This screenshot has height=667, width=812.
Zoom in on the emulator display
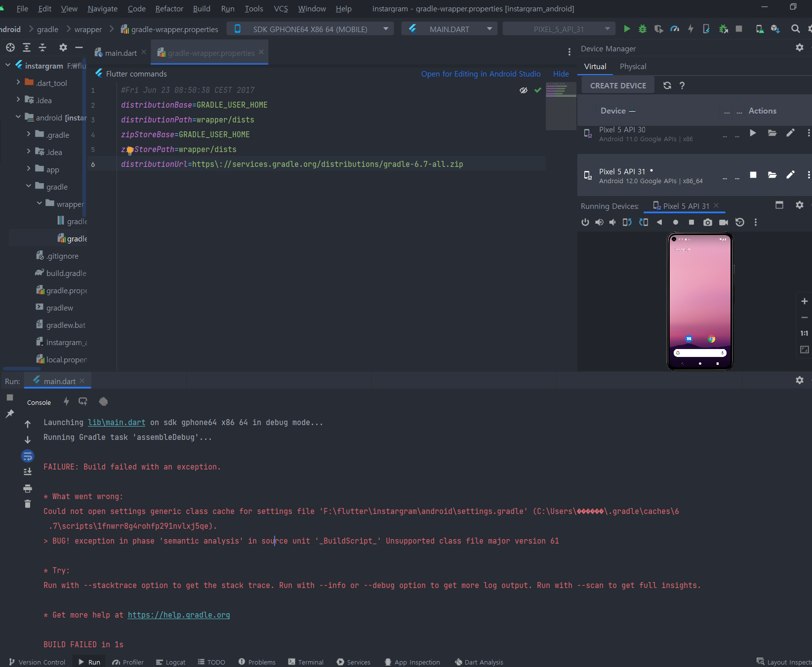point(804,301)
